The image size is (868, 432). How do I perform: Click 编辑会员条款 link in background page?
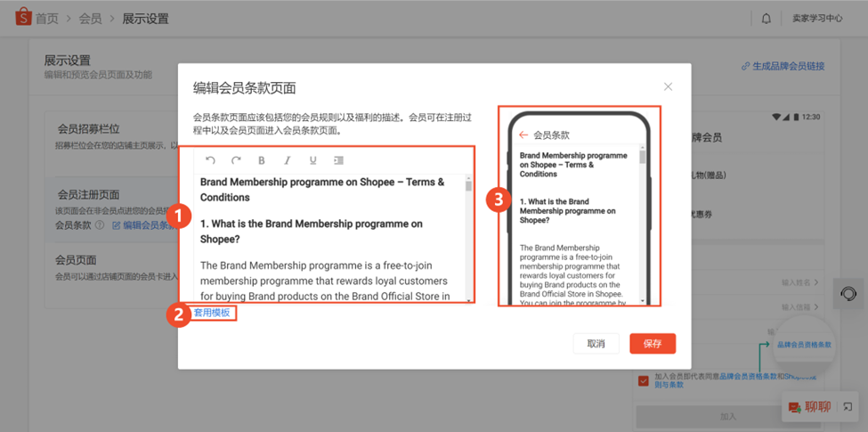click(x=145, y=225)
